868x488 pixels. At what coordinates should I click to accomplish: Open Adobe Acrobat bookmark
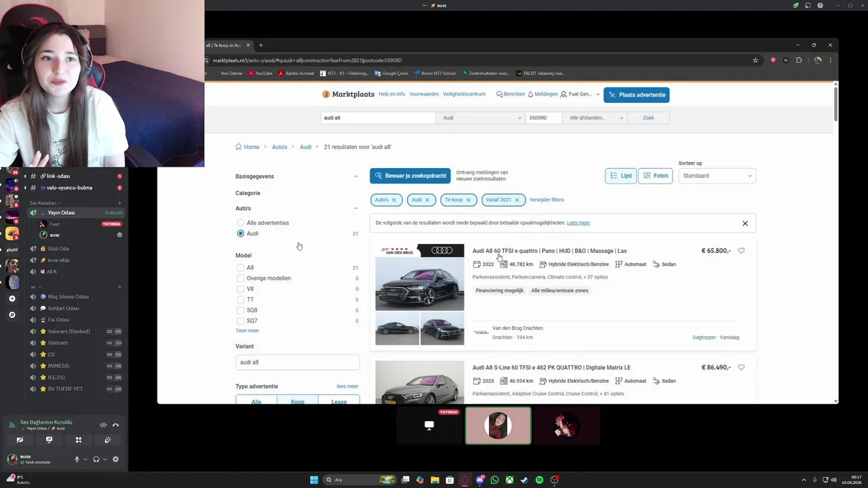(296, 73)
